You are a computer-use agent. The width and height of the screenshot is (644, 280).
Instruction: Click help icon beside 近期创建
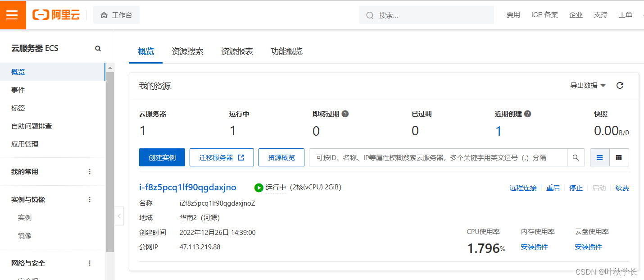pos(528,114)
